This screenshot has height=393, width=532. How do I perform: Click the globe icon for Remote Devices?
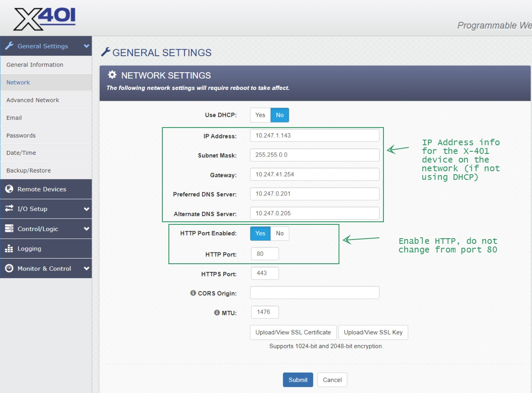point(9,189)
